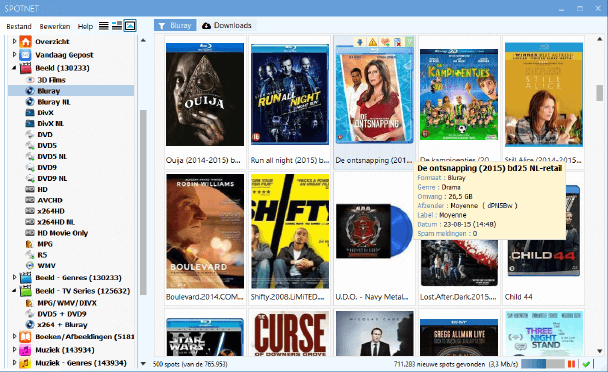608x372 pixels.
Task: Click the yellow spam warning triangle icon
Action: click(372, 42)
